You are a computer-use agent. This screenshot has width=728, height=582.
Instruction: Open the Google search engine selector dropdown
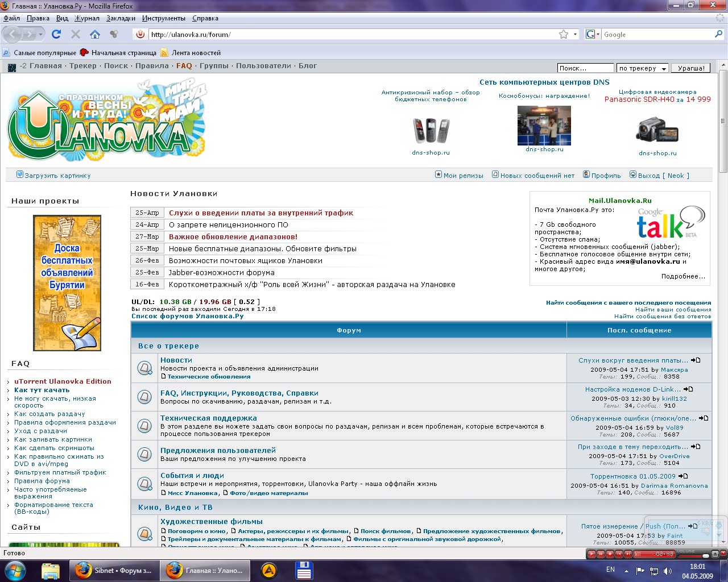tap(592, 34)
